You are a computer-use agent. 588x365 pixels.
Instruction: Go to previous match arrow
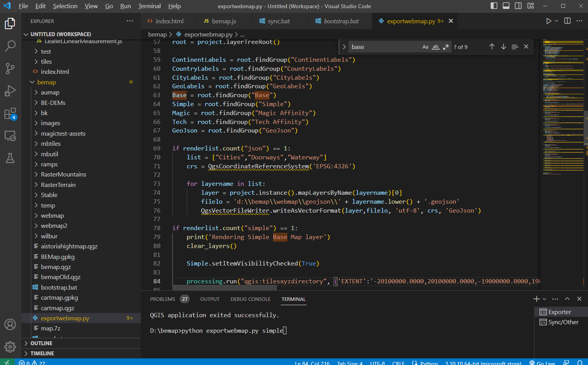click(x=492, y=47)
